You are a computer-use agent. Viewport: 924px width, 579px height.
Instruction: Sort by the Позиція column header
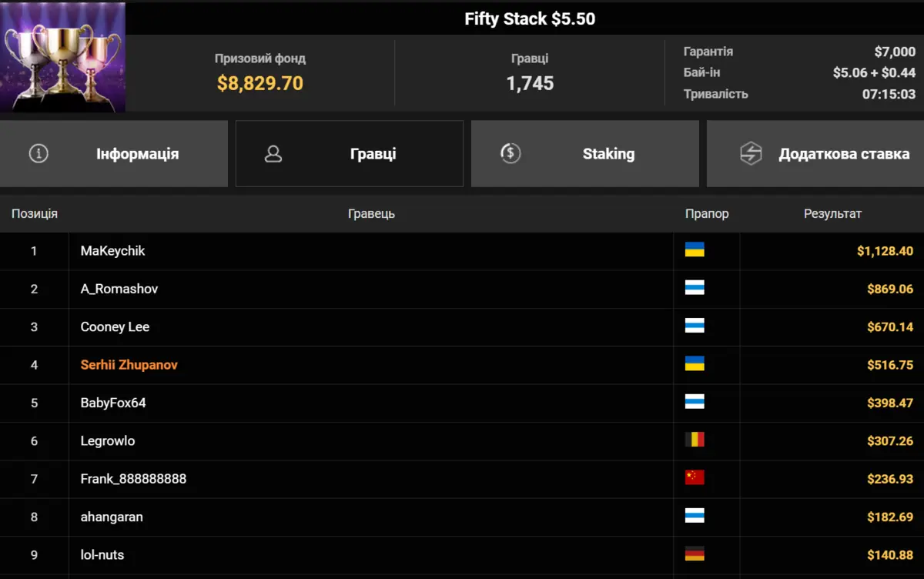(35, 213)
